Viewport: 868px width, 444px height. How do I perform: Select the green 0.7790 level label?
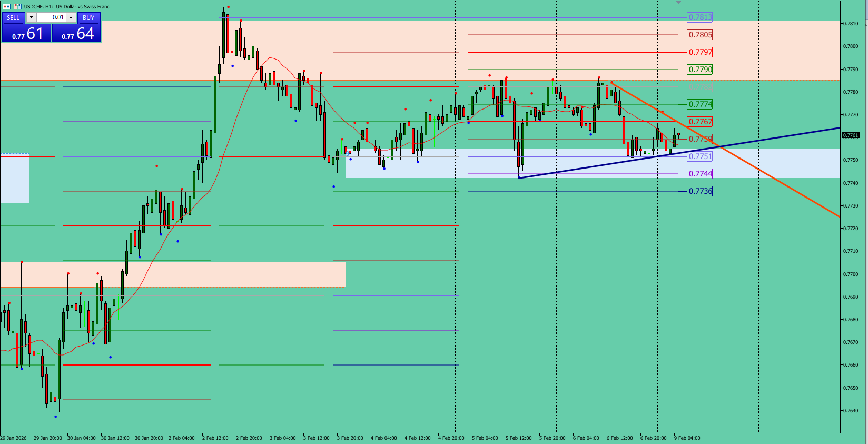pos(700,70)
